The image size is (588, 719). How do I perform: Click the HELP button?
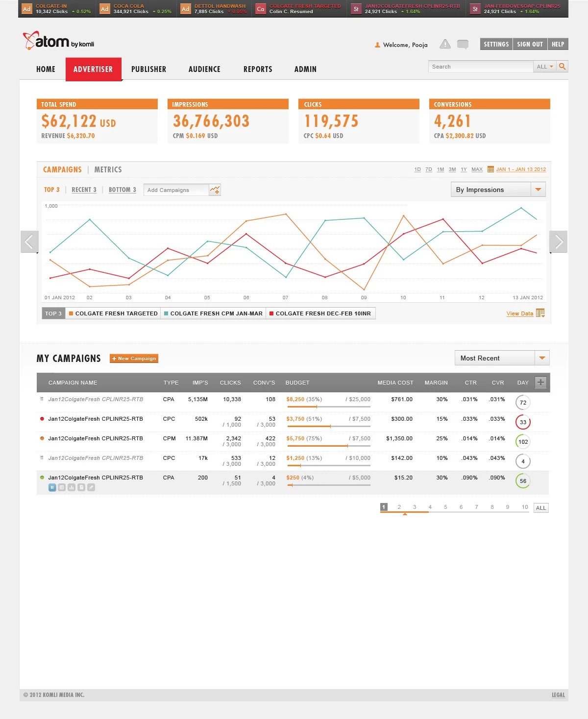click(558, 44)
